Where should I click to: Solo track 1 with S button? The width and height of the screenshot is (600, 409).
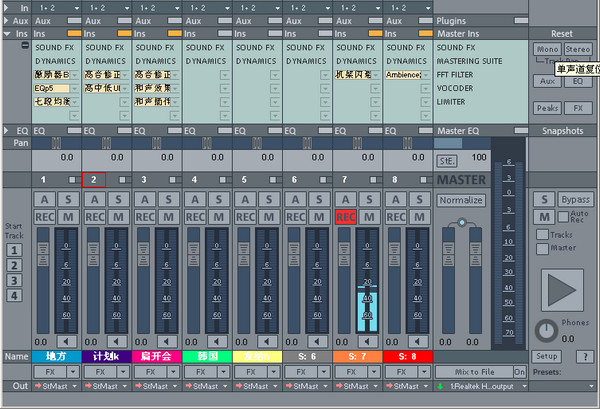pyautogui.click(x=68, y=200)
